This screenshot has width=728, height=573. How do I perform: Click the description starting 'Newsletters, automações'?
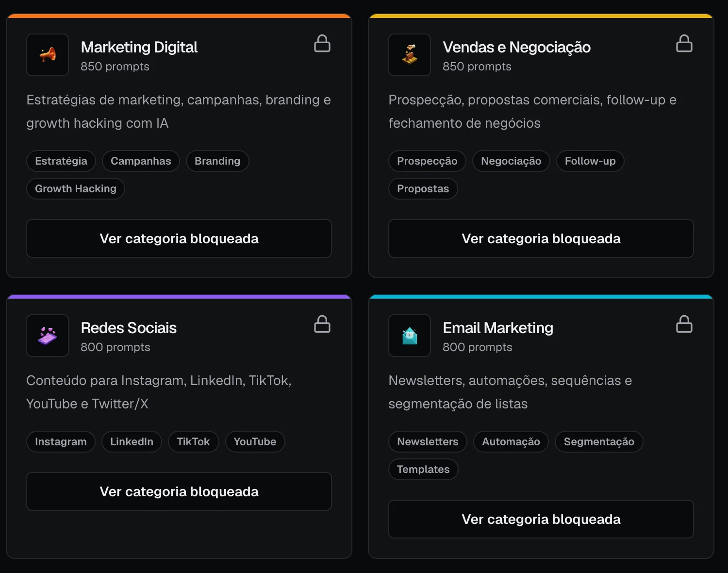click(510, 392)
